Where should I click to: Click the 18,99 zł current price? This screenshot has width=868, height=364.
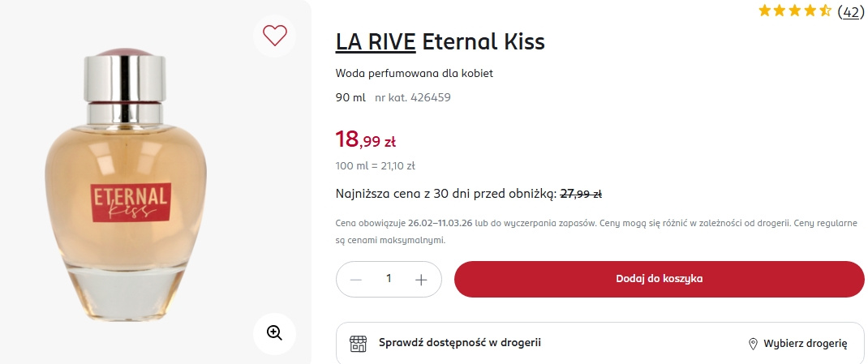366,139
